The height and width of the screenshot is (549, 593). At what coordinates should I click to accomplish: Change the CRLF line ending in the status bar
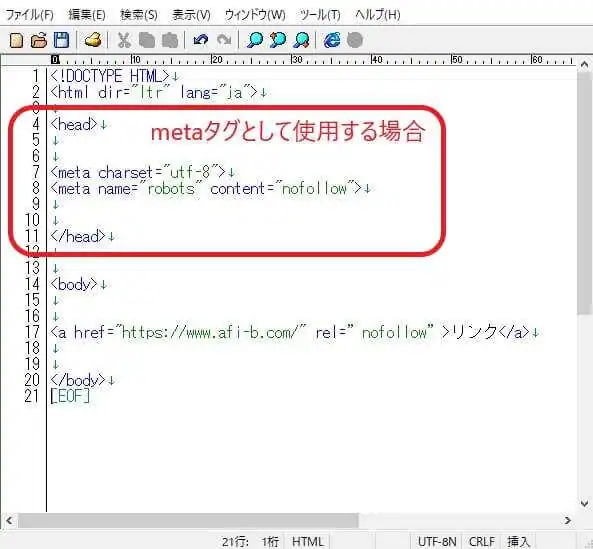(x=482, y=541)
